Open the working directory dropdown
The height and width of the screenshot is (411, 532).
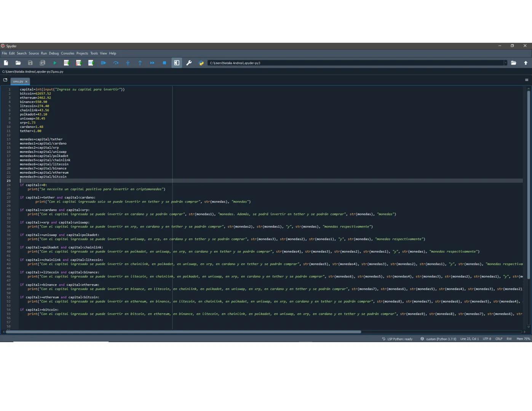click(x=506, y=63)
